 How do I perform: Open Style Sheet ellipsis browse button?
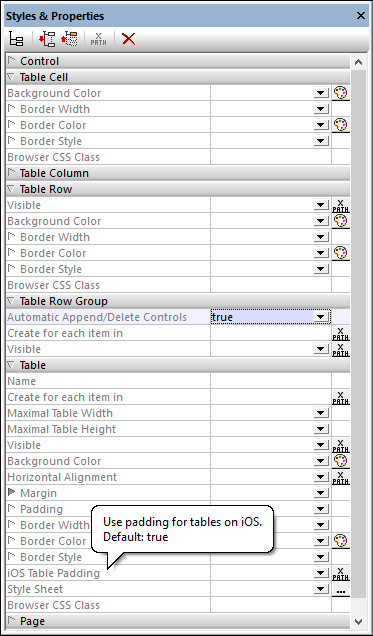point(341,589)
